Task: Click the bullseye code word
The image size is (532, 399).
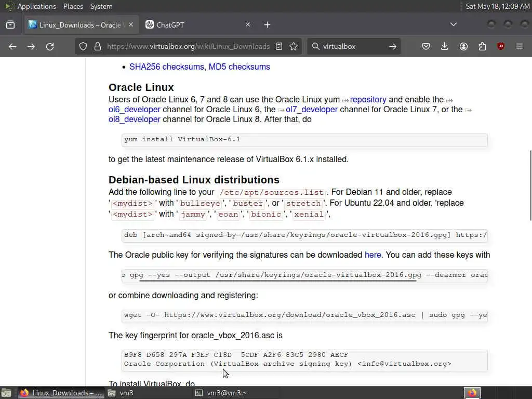Action: pos(200,204)
